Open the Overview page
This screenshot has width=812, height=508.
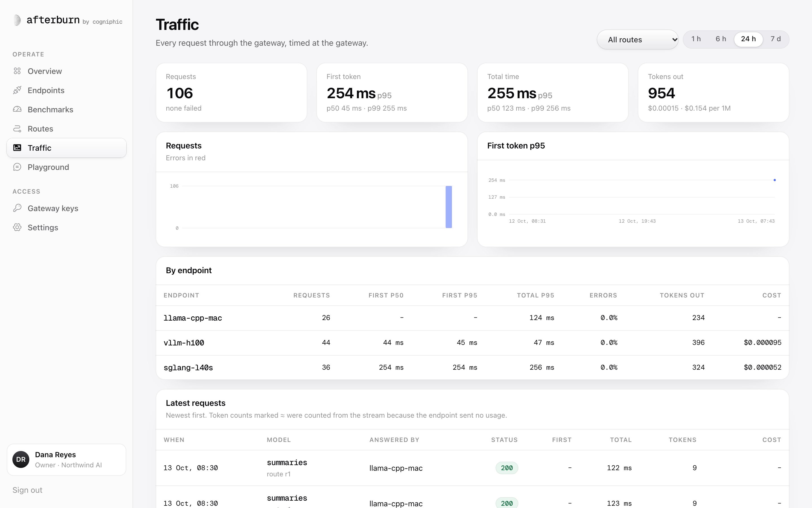click(67, 71)
